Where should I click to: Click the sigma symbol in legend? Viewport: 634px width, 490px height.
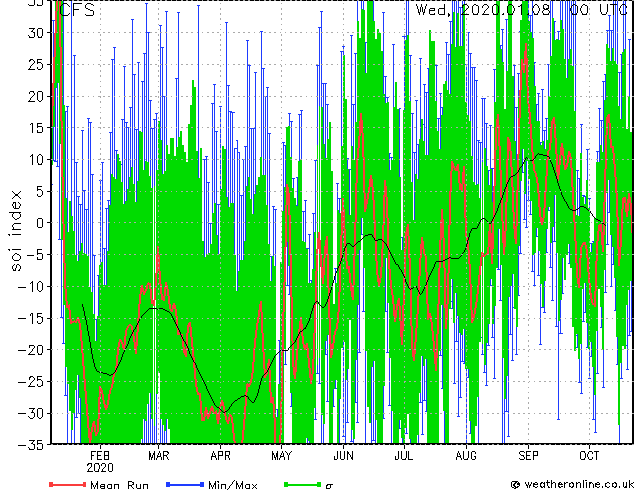coord(329,486)
